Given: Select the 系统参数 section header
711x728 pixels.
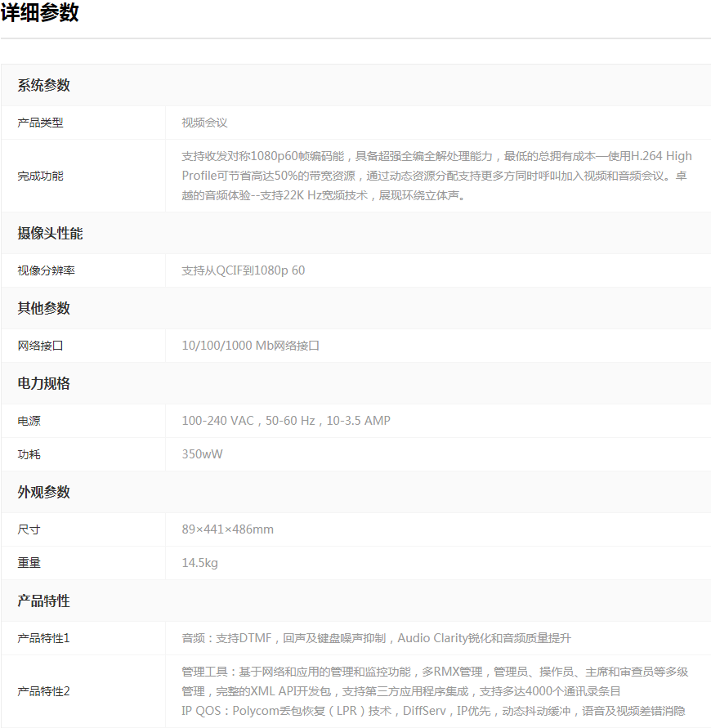Looking at the screenshot, I should tap(44, 86).
